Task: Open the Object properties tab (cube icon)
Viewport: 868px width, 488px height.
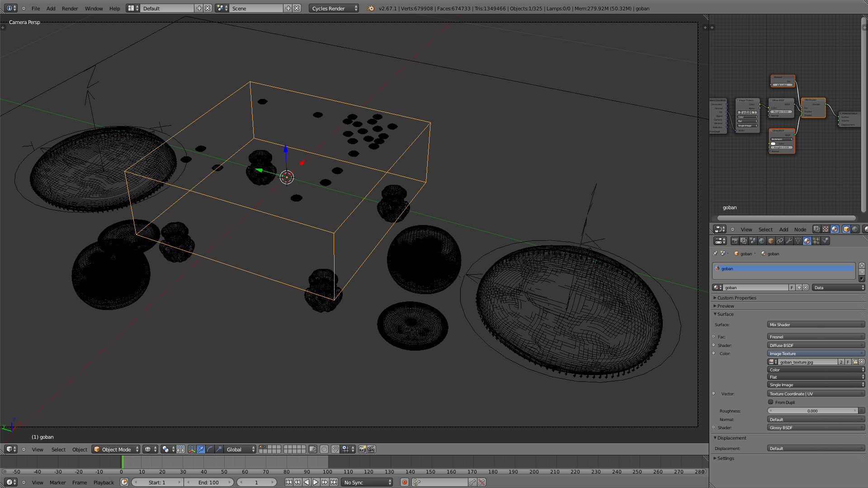Action: 771,241
